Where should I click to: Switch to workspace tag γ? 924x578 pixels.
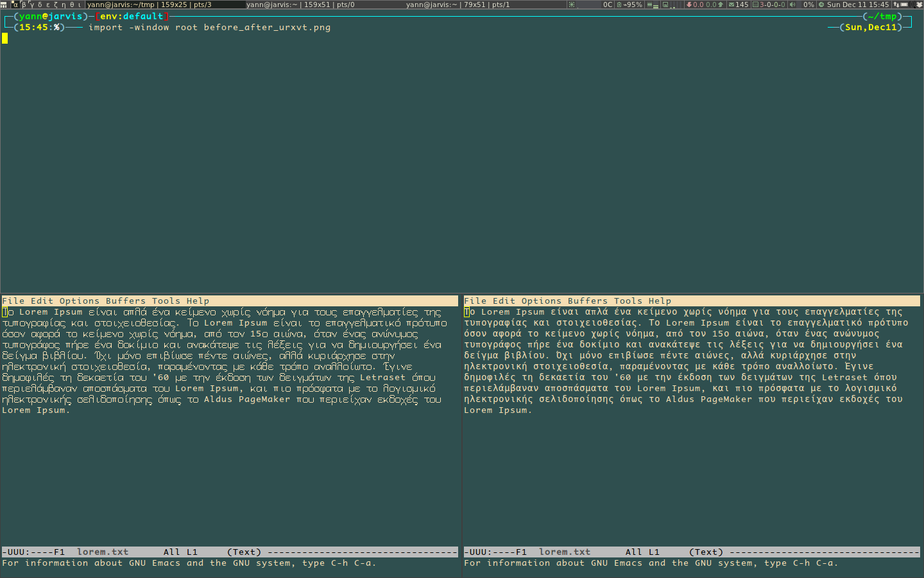[x=32, y=4]
